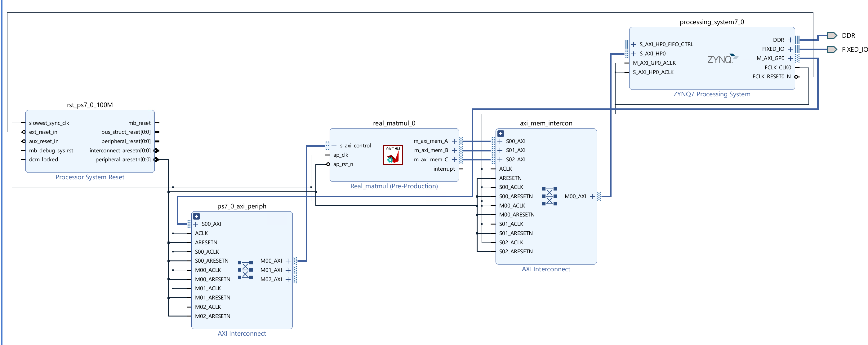The width and height of the screenshot is (868, 345).
Task: Expand the S00_AXI interface on ps7_0_axi_periph
Action: [196, 224]
